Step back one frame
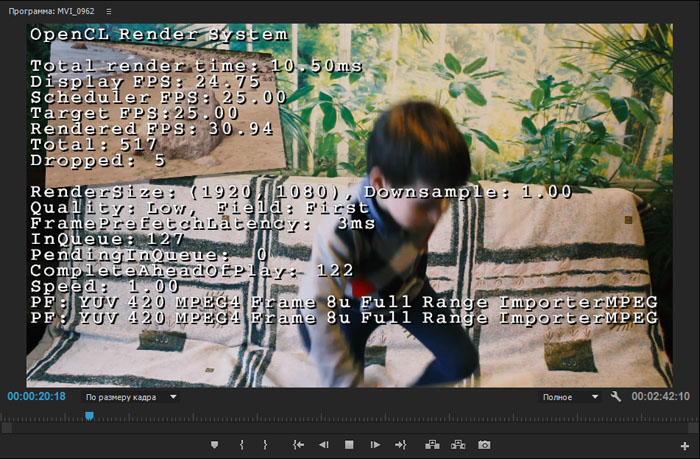The image size is (700, 459). [324, 445]
